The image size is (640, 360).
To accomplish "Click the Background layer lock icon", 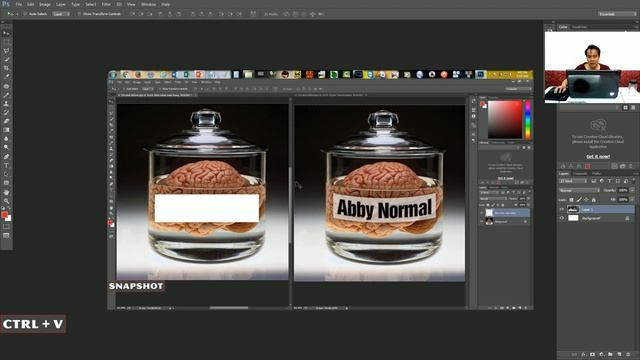I will point(627,218).
